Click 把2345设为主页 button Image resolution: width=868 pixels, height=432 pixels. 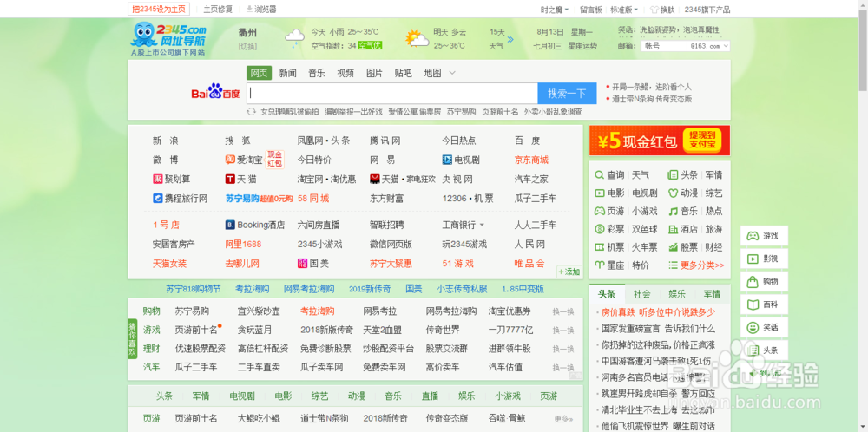click(160, 10)
